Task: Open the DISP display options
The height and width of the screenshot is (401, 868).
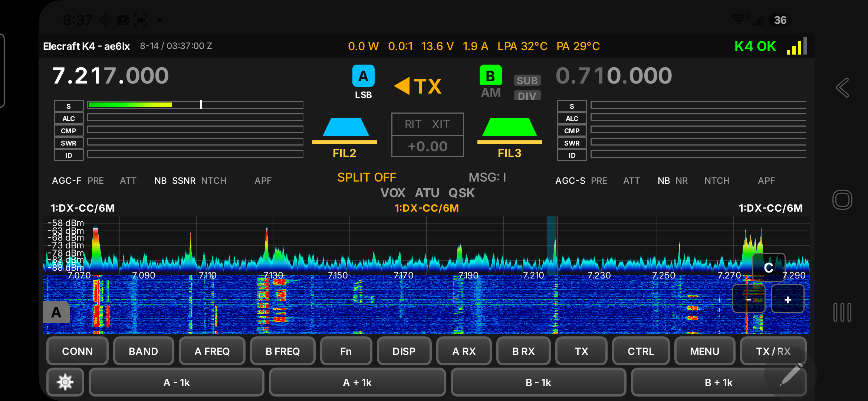Action: tap(404, 351)
